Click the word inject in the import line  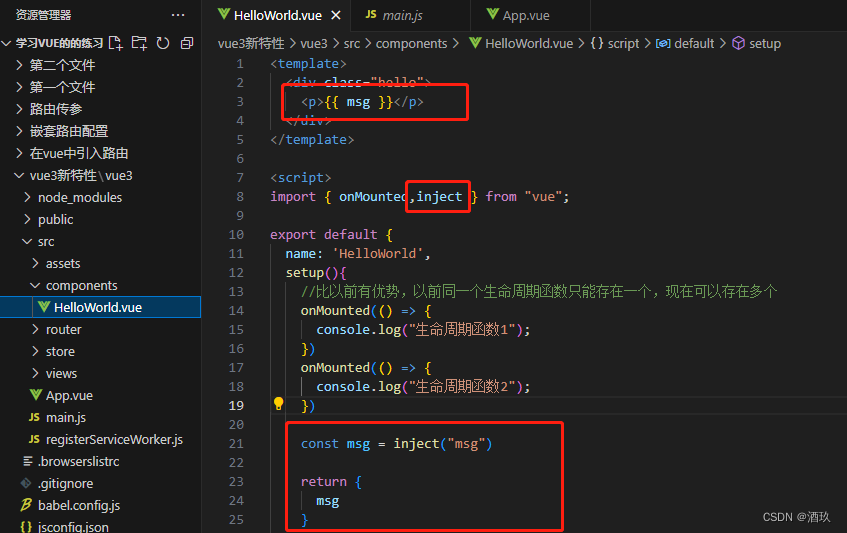pyautogui.click(x=439, y=197)
